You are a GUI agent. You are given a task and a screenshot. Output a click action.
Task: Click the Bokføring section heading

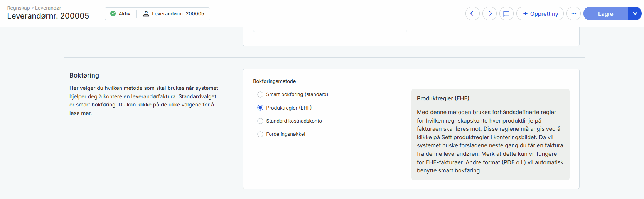pyautogui.click(x=84, y=75)
